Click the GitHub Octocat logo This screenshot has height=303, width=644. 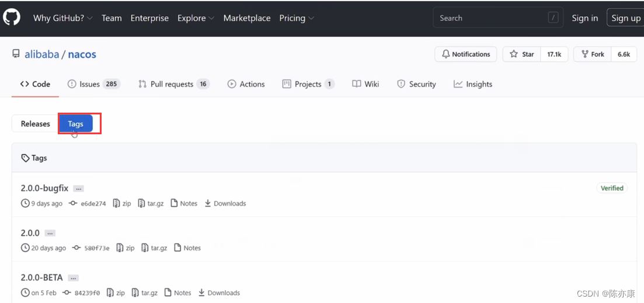pyautogui.click(x=12, y=18)
